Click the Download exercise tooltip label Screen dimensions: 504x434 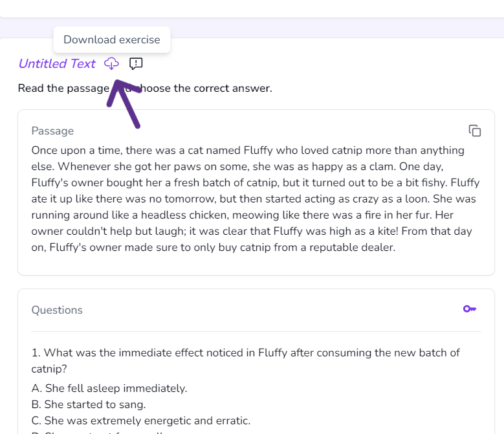112,39
